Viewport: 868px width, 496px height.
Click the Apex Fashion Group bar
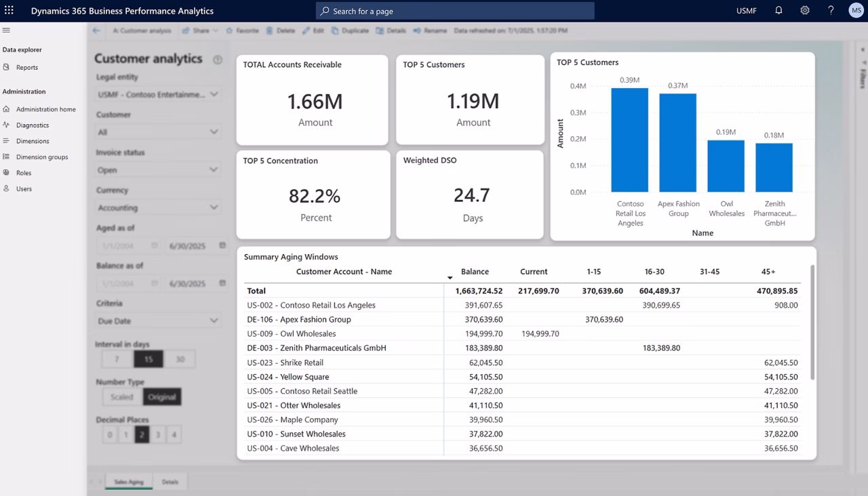click(678, 143)
